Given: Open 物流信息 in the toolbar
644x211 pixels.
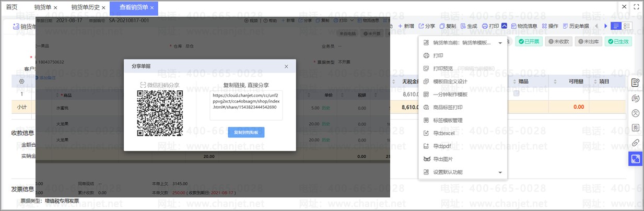Looking at the screenshot, I should pyautogui.click(x=524, y=26).
